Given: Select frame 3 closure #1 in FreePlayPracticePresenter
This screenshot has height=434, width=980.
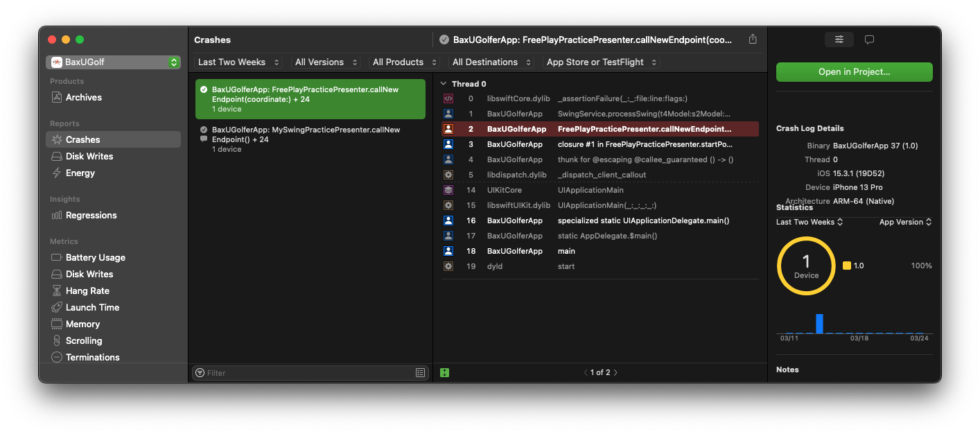Looking at the screenshot, I should pos(600,144).
